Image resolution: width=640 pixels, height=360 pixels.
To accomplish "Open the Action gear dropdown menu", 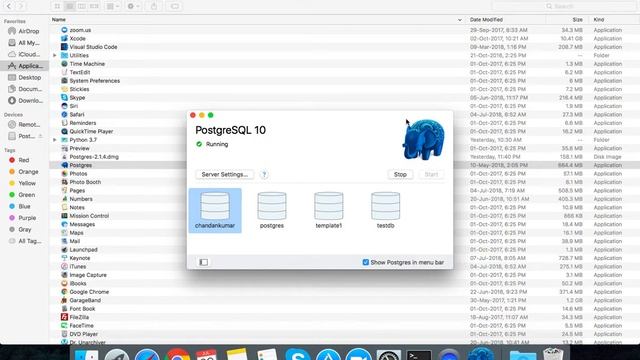I will click(133, 6).
